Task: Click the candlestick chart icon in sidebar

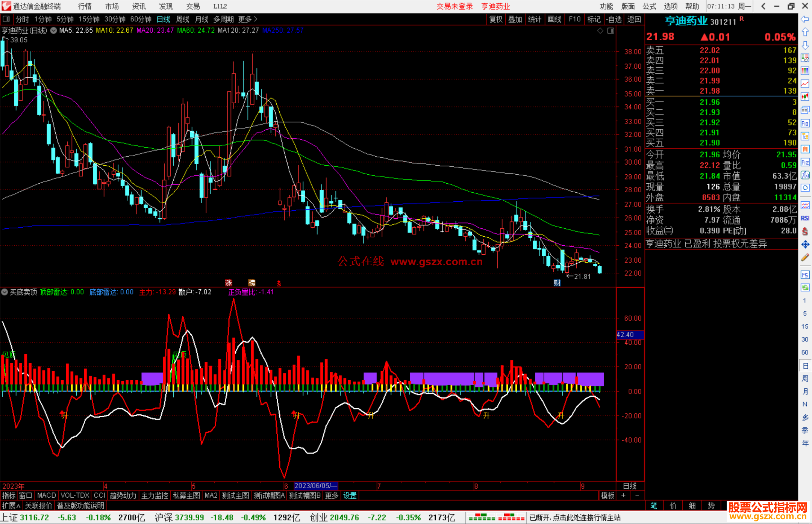Action: pos(805,97)
